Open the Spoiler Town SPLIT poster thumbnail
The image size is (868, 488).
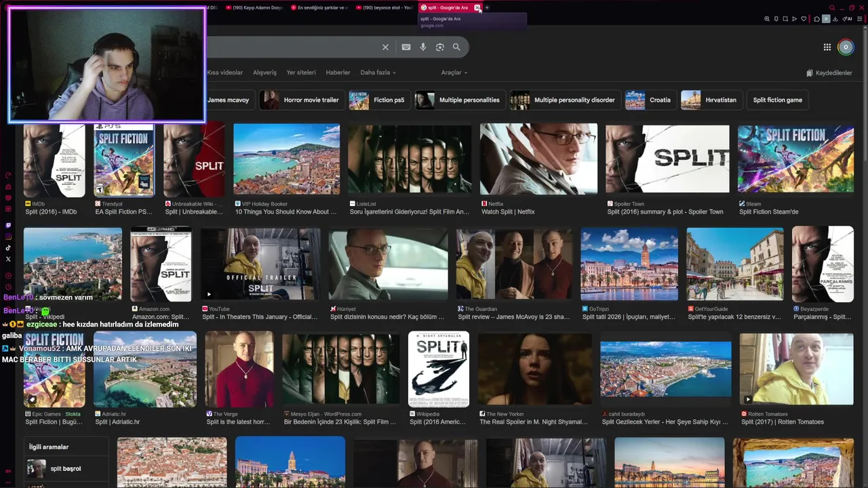[667, 159]
